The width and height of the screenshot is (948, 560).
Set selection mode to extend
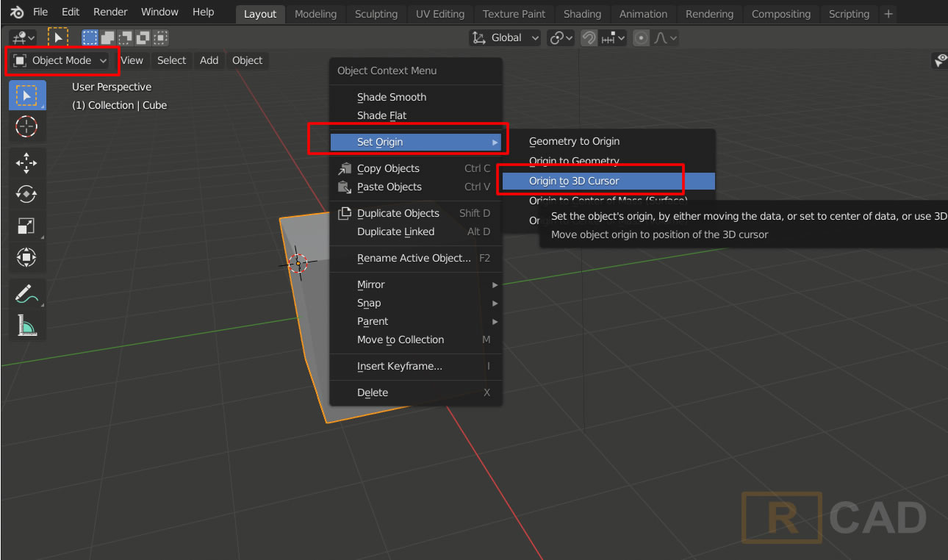[108, 37]
